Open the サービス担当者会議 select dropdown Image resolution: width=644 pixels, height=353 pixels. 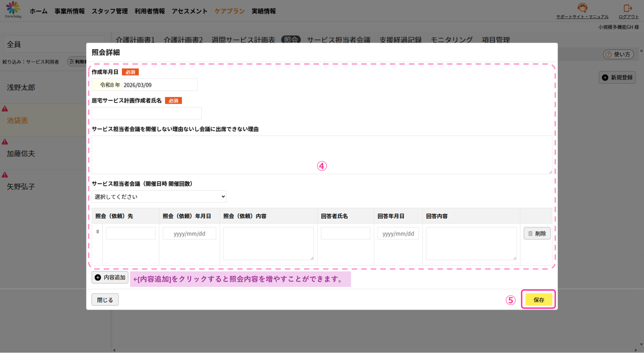[159, 197]
